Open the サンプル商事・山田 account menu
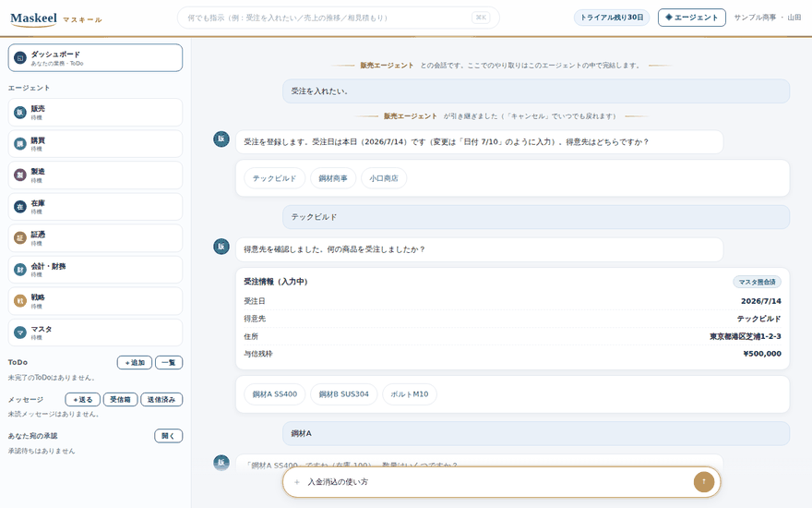 point(768,18)
